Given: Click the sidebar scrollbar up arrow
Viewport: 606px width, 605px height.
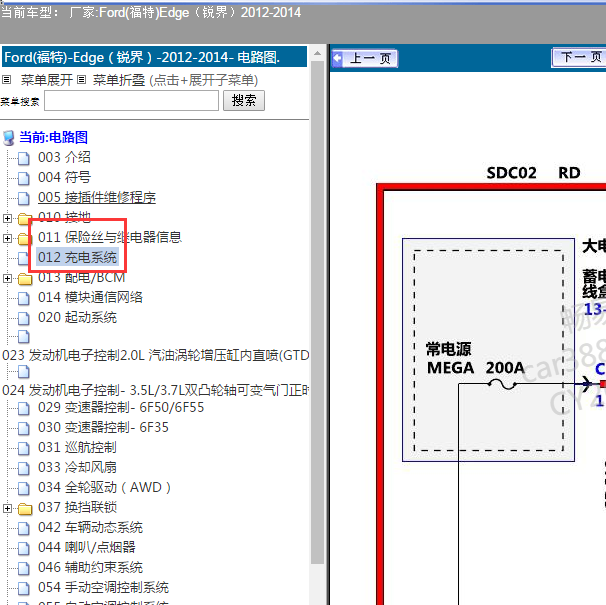Looking at the screenshot, I should click(317, 53).
